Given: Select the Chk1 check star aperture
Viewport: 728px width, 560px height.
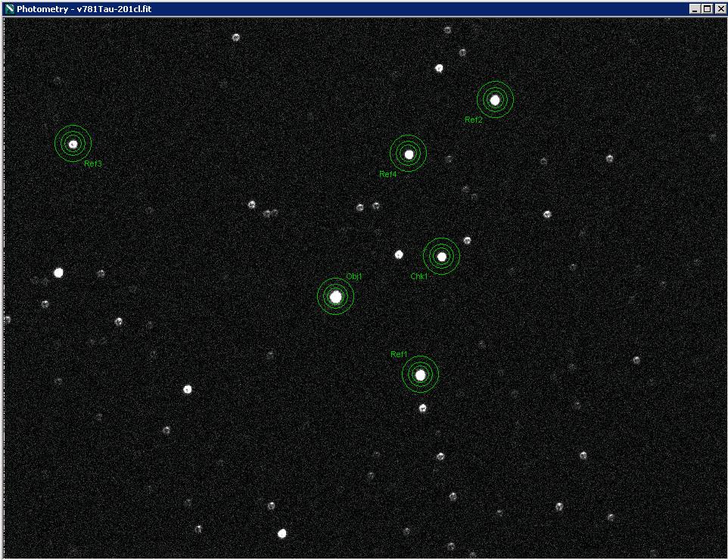Looking at the screenshot, I should 442,257.
